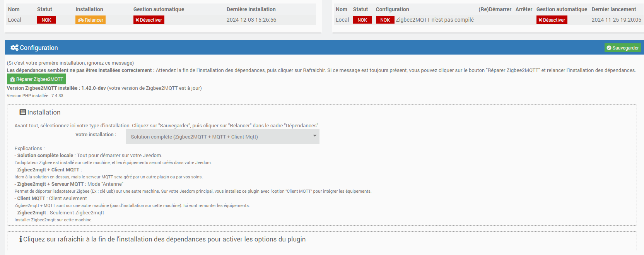Disable automatic management in dependencies panel
644x255 pixels.
pos(149,20)
